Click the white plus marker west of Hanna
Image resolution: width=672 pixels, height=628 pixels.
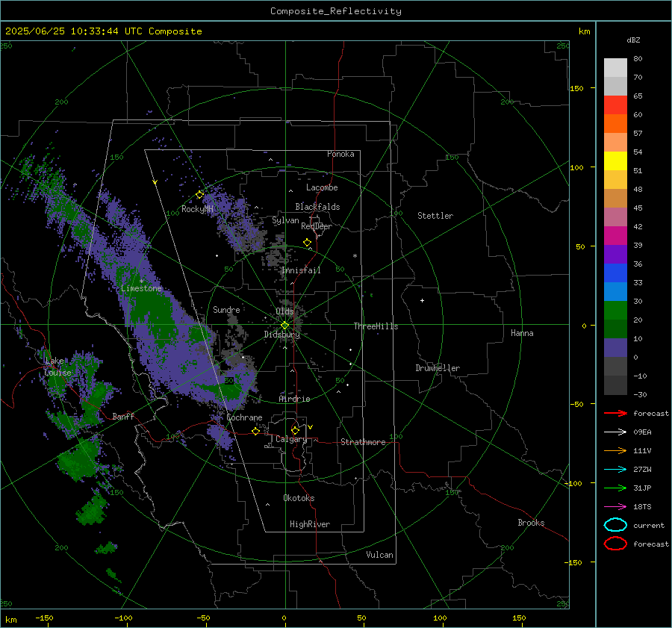click(x=422, y=300)
